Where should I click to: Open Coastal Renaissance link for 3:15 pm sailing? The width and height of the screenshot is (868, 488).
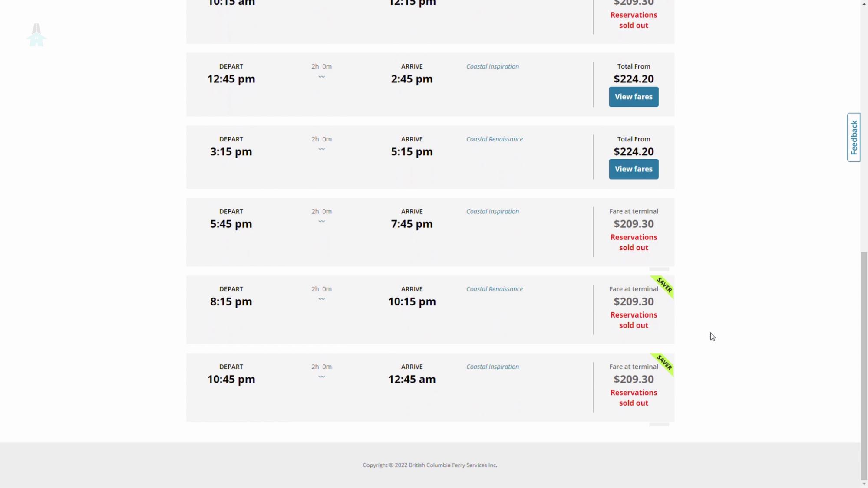(494, 139)
